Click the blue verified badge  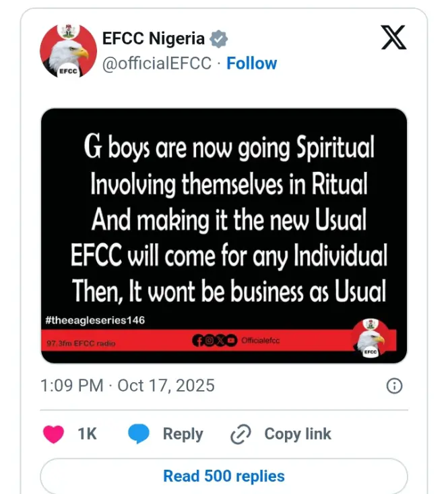point(219,39)
